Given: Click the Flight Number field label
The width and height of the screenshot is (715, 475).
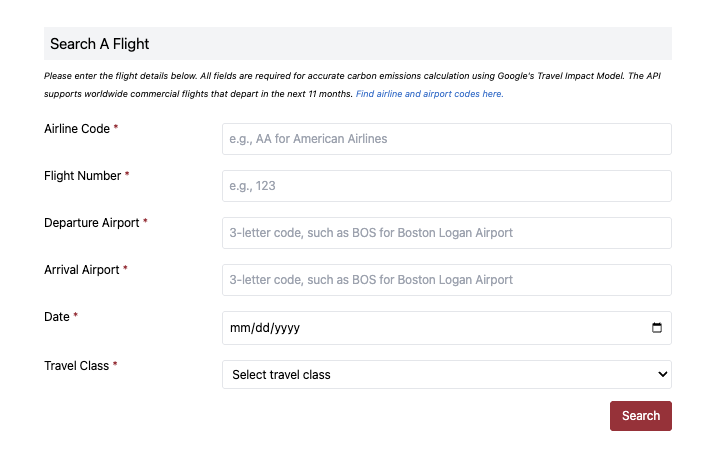Looking at the screenshot, I should pos(82,176).
